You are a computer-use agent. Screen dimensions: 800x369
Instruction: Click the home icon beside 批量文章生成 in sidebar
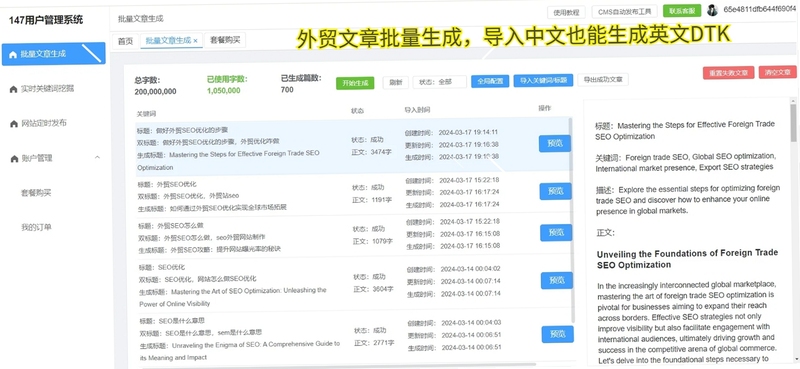[13, 54]
